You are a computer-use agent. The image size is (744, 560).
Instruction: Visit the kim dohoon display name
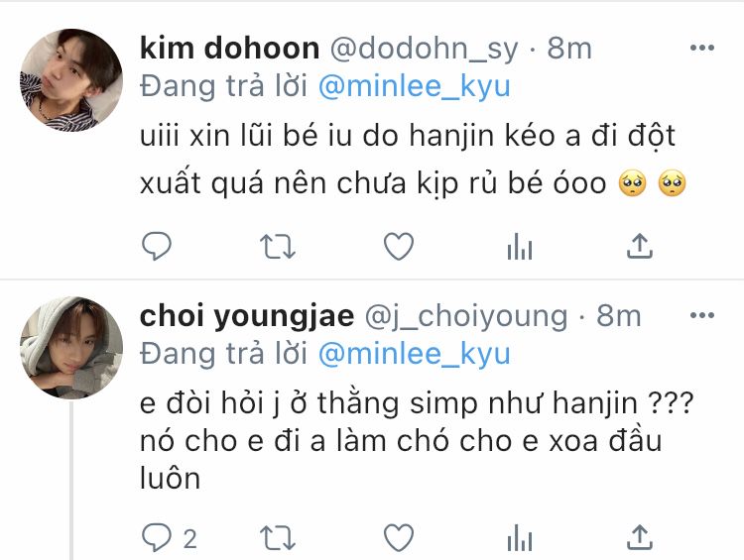coord(230,48)
